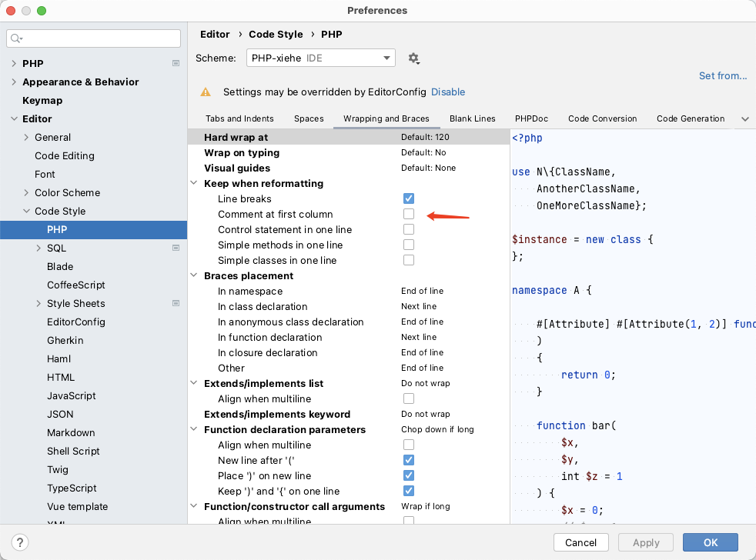Click the help question mark icon
Viewport: 756px width, 560px height.
(x=21, y=542)
